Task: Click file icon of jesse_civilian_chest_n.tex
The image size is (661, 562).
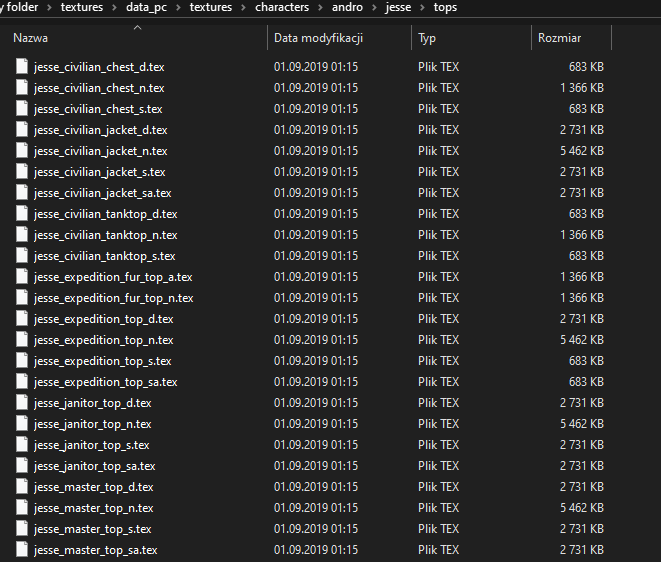Action: 22,88
